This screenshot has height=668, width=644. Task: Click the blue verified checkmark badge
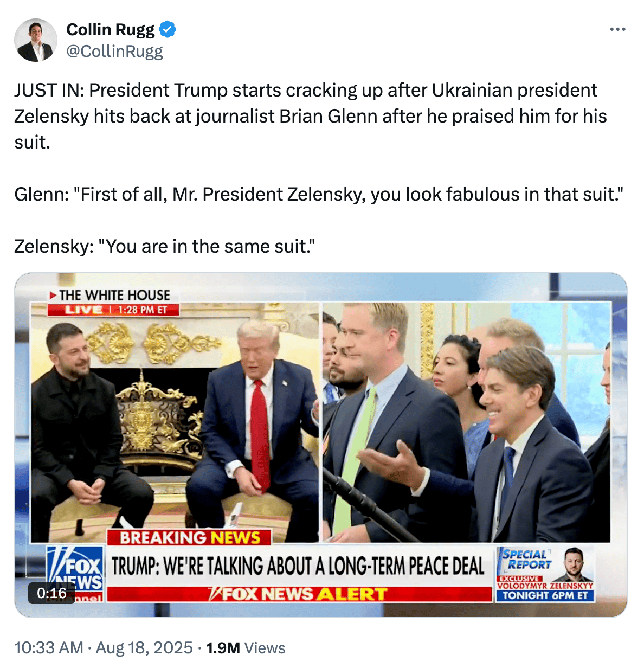168,29
